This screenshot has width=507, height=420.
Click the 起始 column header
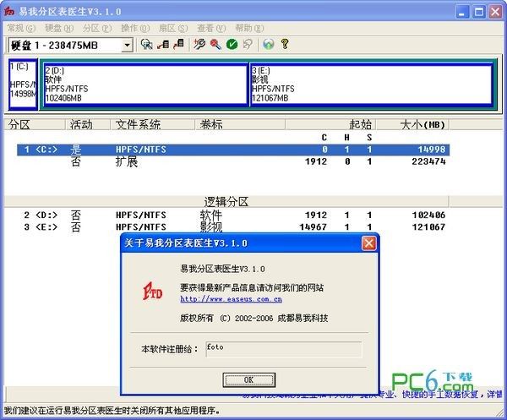(330, 124)
